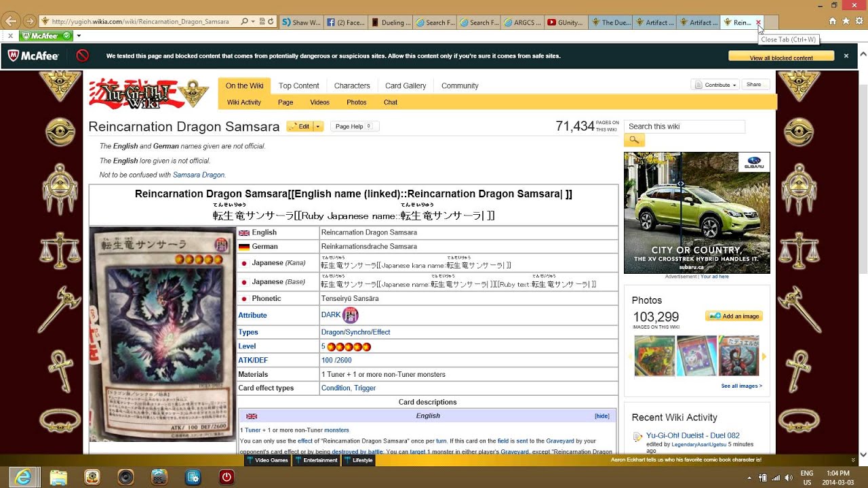The width and height of the screenshot is (868, 488).
Task: Click the Attribute row label link
Action: pos(252,315)
